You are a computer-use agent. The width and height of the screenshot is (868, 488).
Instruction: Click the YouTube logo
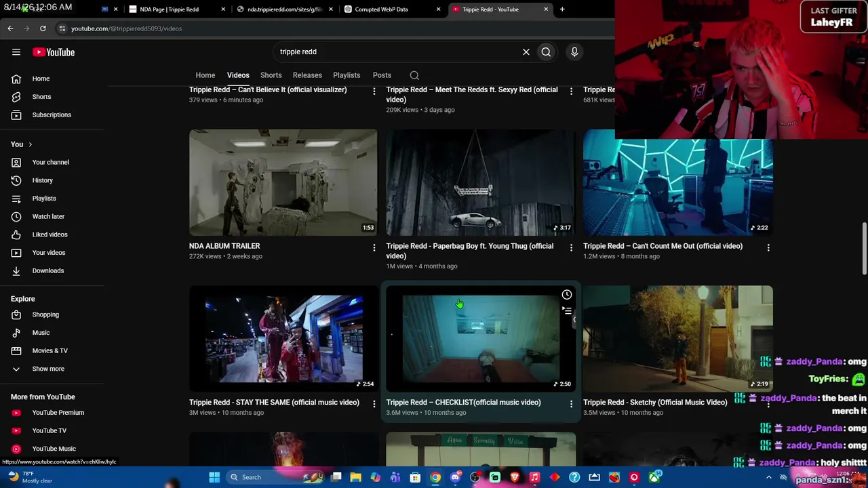54,52
